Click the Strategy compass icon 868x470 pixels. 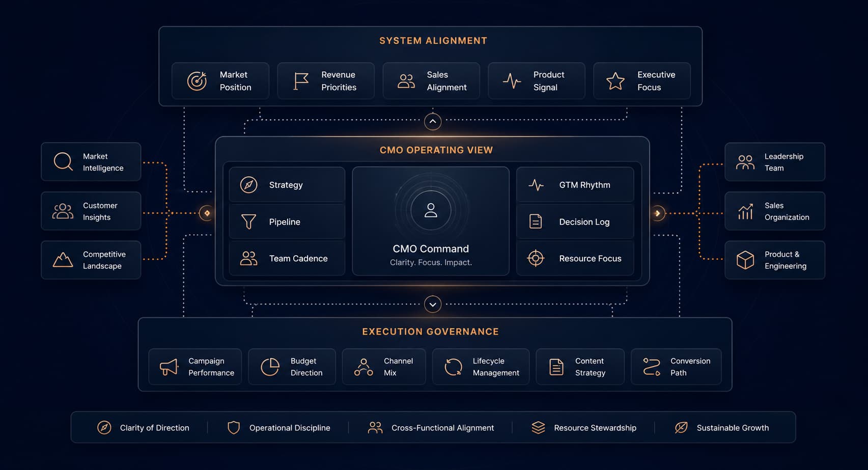click(x=248, y=185)
